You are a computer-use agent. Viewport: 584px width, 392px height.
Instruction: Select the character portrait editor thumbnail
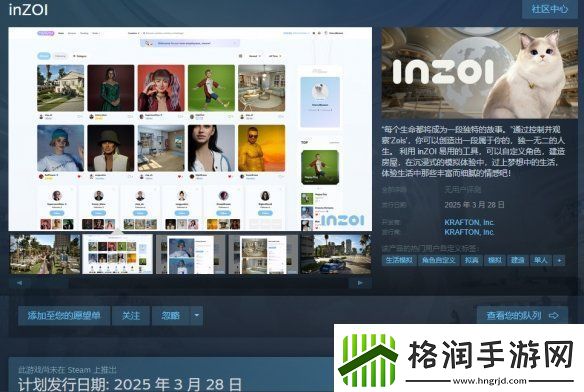coord(191,255)
